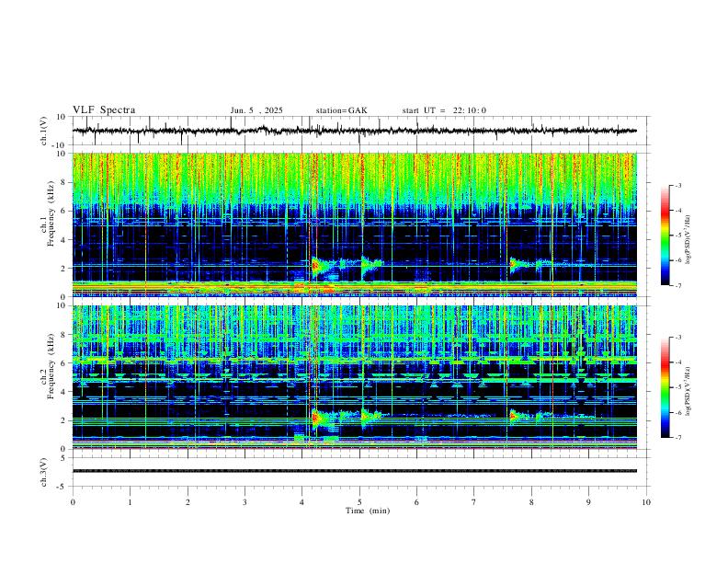Click the "10" tick on the Time axis
The image size is (728, 563).
point(646,502)
